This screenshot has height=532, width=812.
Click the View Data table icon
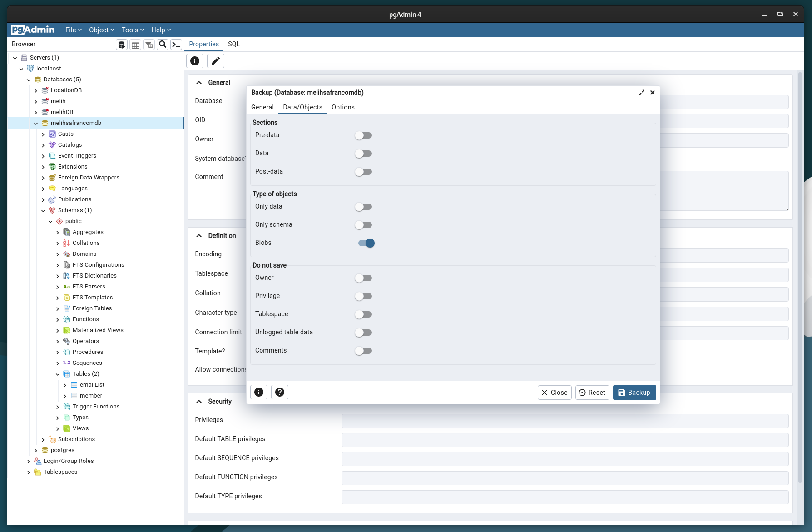pyautogui.click(x=135, y=45)
